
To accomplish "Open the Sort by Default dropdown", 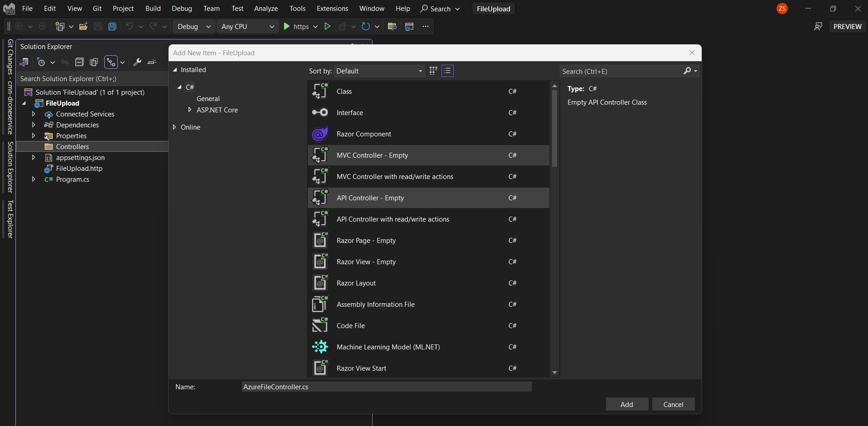I will pyautogui.click(x=379, y=71).
